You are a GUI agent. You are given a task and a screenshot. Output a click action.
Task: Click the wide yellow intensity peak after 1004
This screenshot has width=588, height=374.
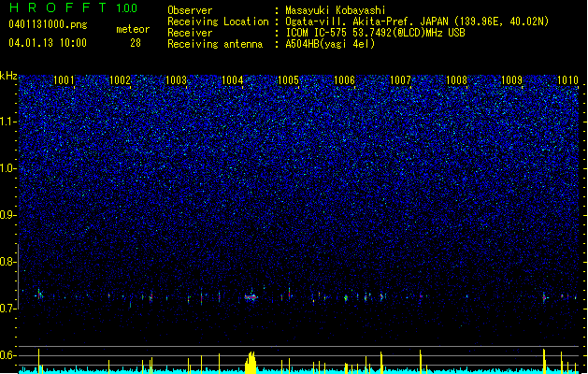point(251,363)
